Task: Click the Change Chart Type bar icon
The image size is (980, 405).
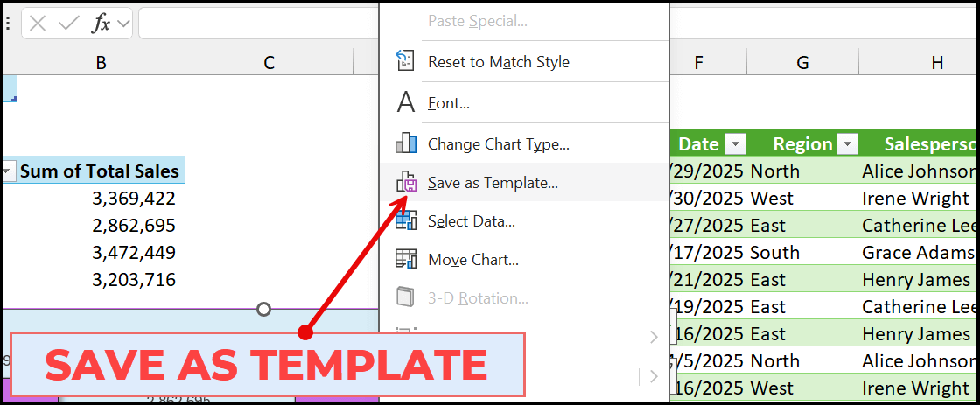Action: click(405, 143)
